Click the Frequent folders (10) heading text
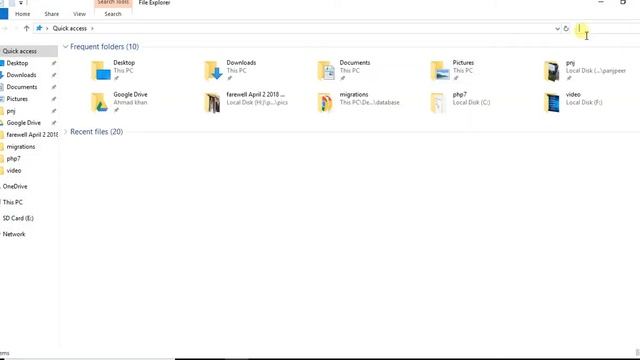The width and height of the screenshot is (640, 360). (x=104, y=47)
